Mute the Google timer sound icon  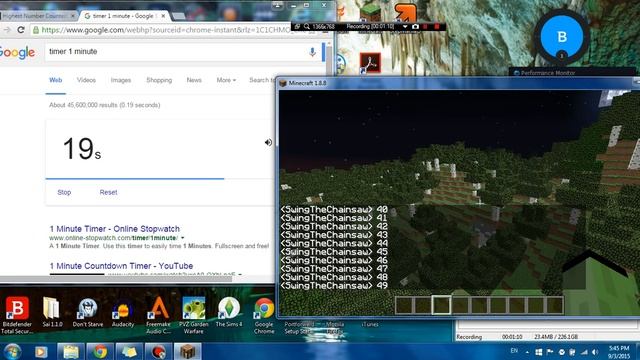[x=268, y=142]
